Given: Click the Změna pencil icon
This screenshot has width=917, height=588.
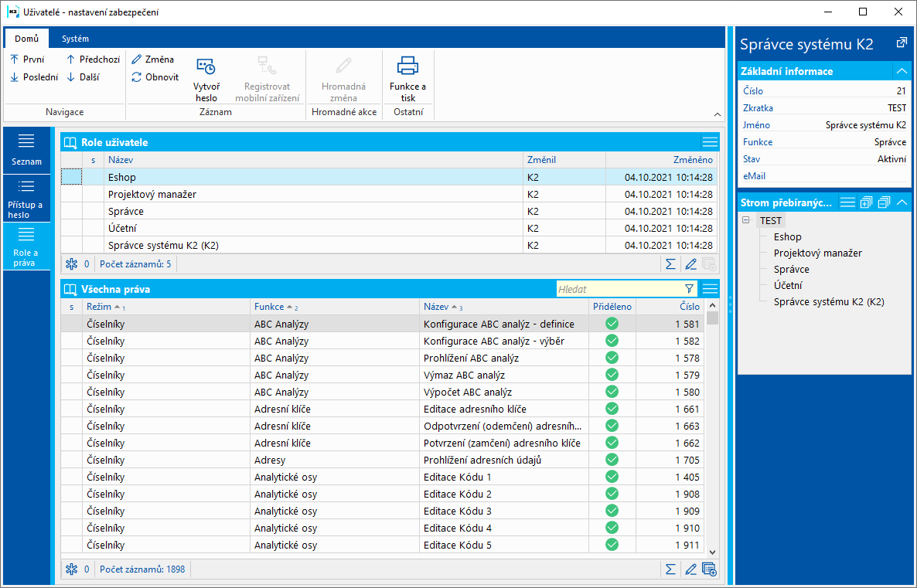Looking at the screenshot, I should click(137, 59).
